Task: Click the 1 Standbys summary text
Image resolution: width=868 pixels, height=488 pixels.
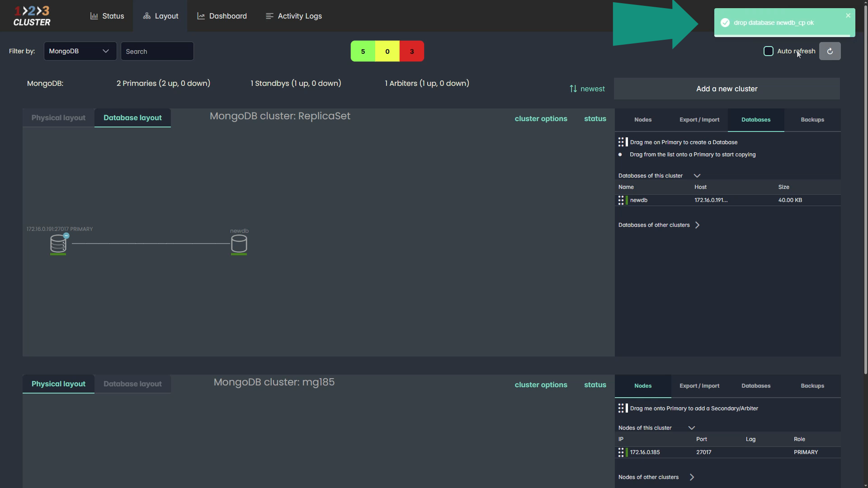Action: (x=296, y=83)
